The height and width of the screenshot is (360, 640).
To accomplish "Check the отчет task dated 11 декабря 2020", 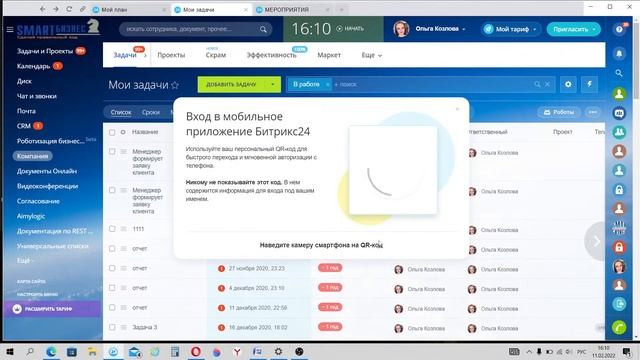I will coord(112,307).
